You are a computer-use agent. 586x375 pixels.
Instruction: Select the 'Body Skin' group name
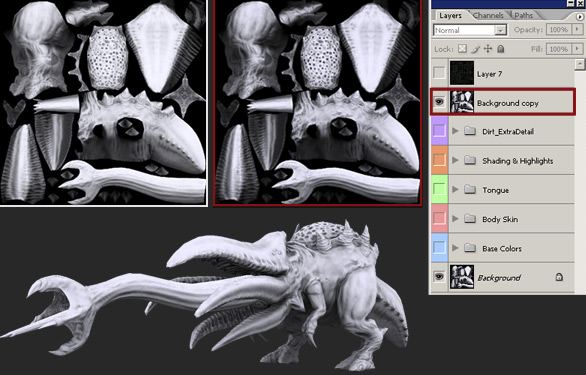pyautogui.click(x=500, y=219)
